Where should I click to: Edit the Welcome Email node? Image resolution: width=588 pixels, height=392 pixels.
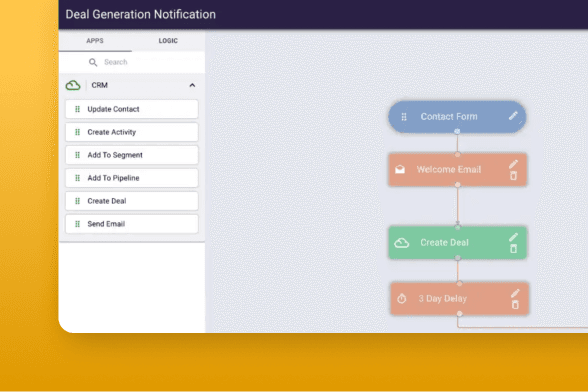coord(513,164)
